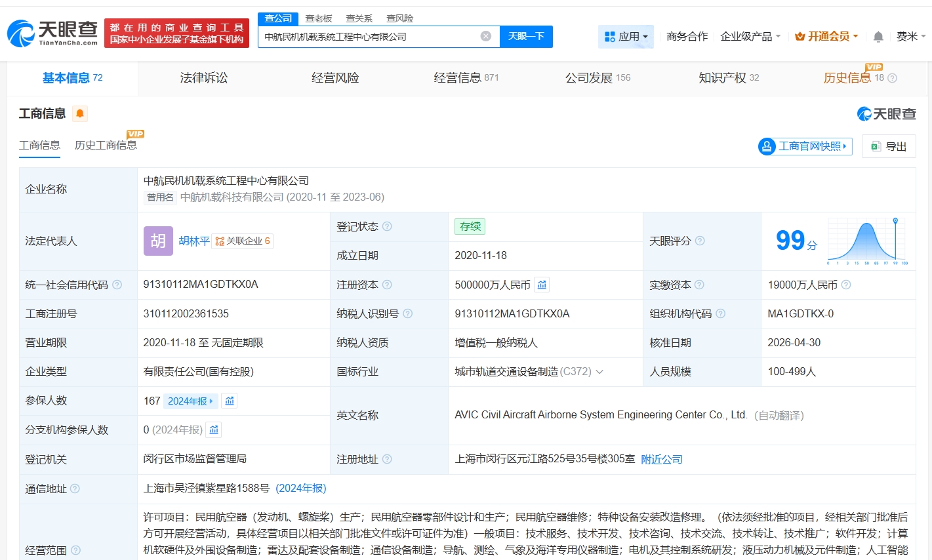932x560 pixels.
Task: Click the 导出 export button
Action: pyautogui.click(x=889, y=146)
